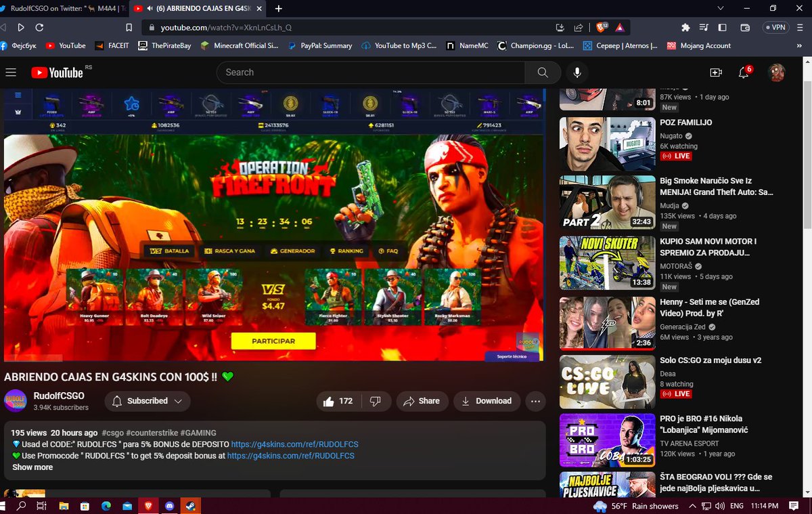Go forward in browser history

pyautogui.click(x=21, y=28)
